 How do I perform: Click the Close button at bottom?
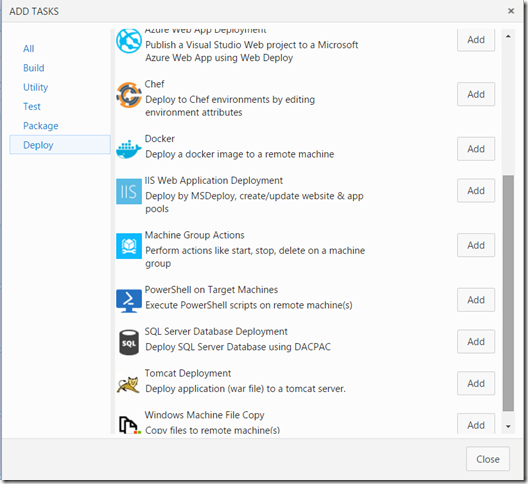(x=488, y=459)
